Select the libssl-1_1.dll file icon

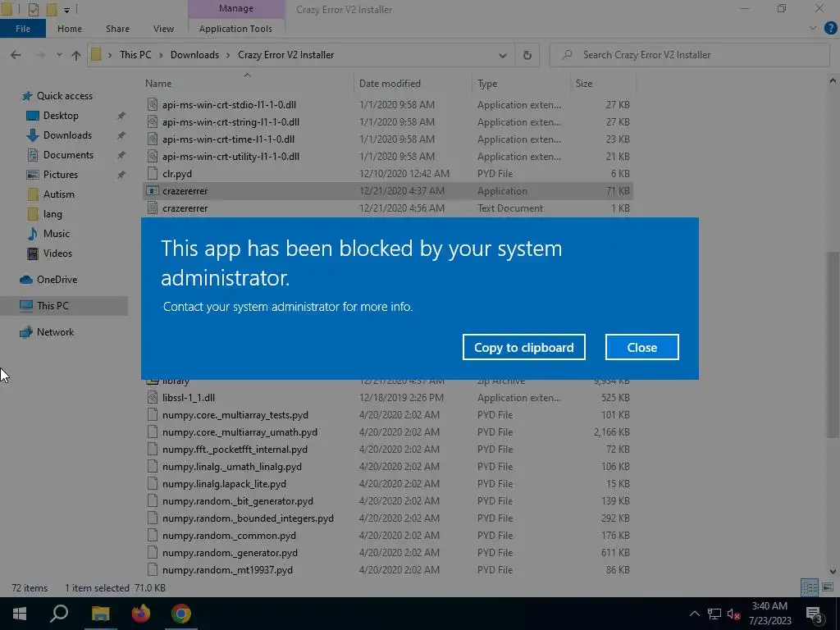click(153, 398)
